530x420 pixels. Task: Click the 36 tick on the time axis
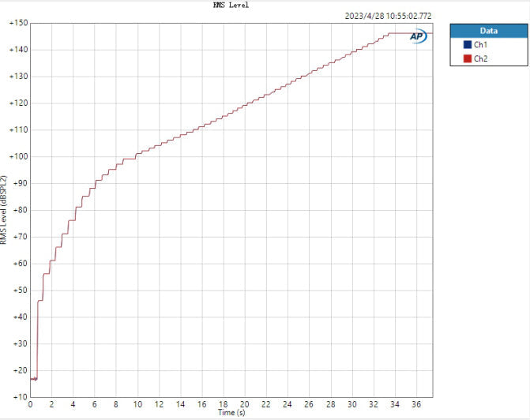coord(415,404)
